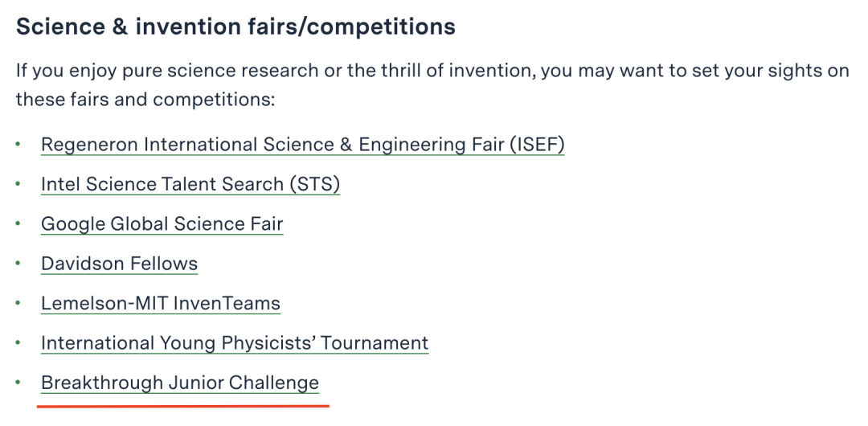Screen dimensions: 868x426
Task: Visit the Davidson Fellows link
Action: click(119, 264)
